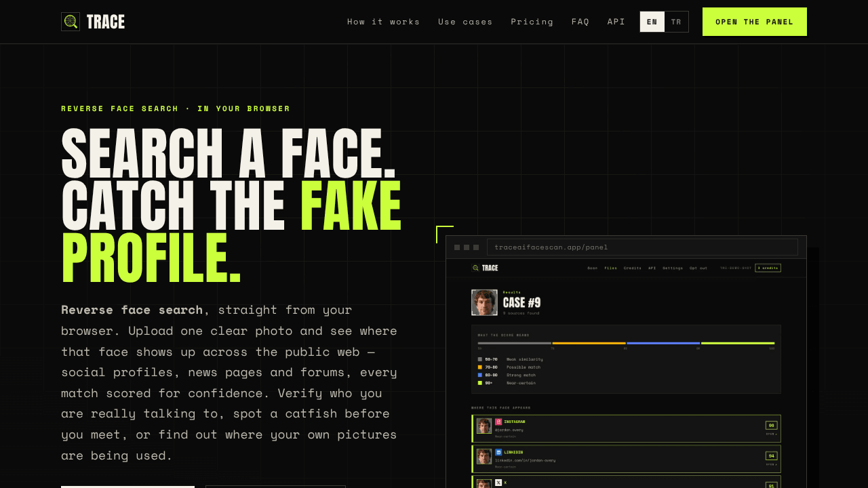The height and width of the screenshot is (488, 868).
Task: Click the traceaifacescan.app/panel address bar in preview
Action: (x=642, y=247)
